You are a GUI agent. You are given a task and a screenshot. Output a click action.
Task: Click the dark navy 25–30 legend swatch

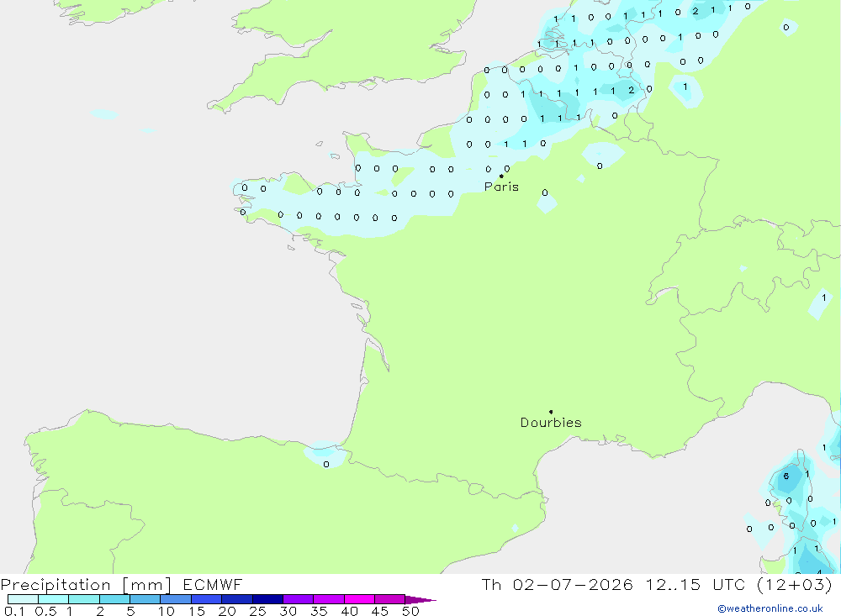click(267, 599)
